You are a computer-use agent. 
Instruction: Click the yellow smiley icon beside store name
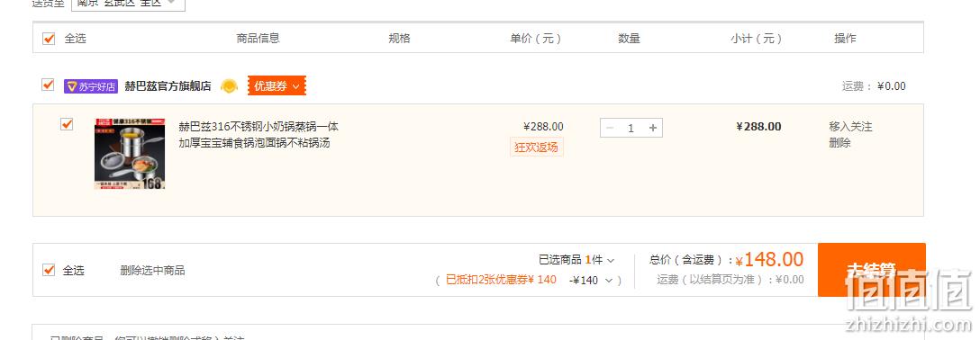click(230, 86)
